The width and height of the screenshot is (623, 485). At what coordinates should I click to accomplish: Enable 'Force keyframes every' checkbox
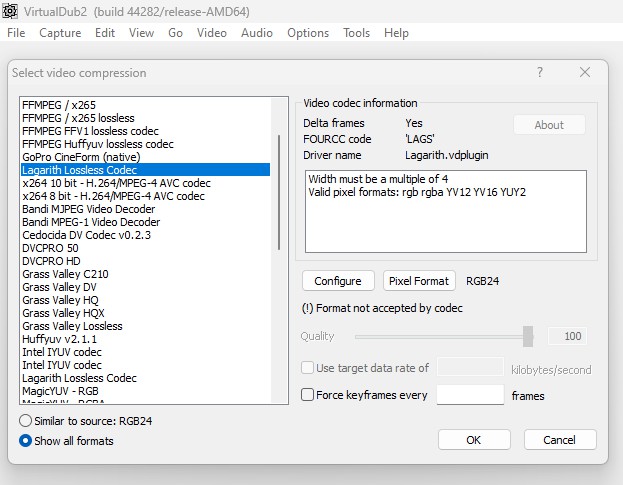coord(307,395)
